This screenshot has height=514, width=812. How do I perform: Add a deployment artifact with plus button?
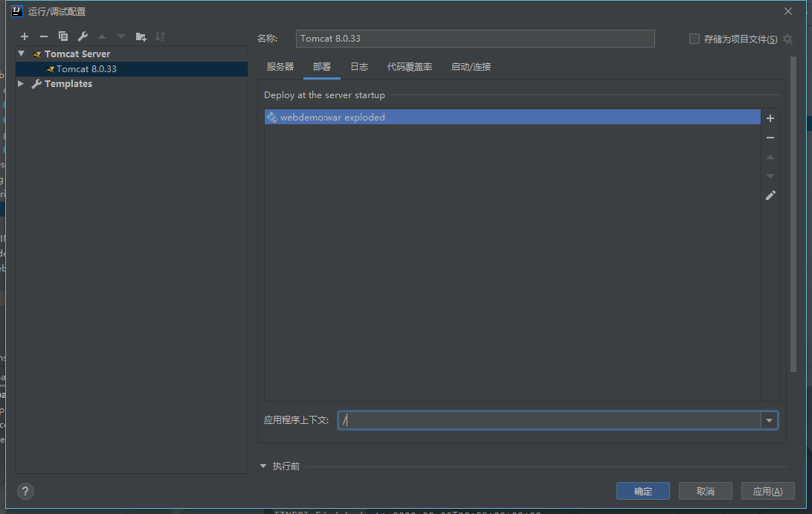(x=770, y=118)
